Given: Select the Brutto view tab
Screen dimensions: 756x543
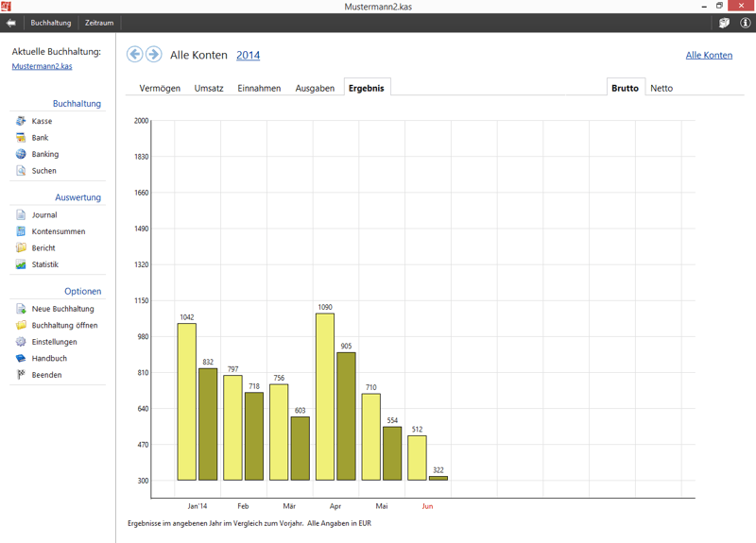Looking at the screenshot, I should click(625, 88).
